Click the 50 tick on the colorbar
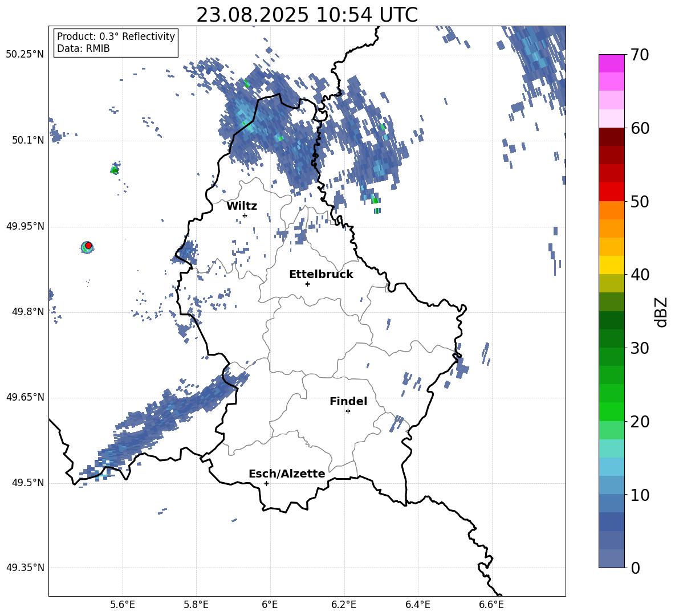This screenshot has width=675, height=616. 640,202
